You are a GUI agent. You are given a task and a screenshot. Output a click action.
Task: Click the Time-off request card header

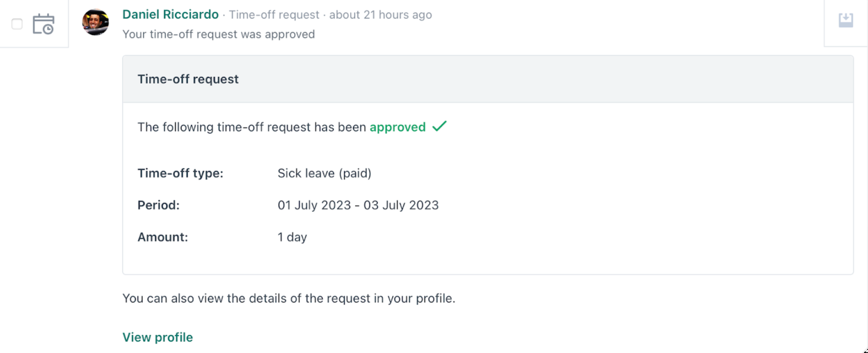[x=188, y=79]
